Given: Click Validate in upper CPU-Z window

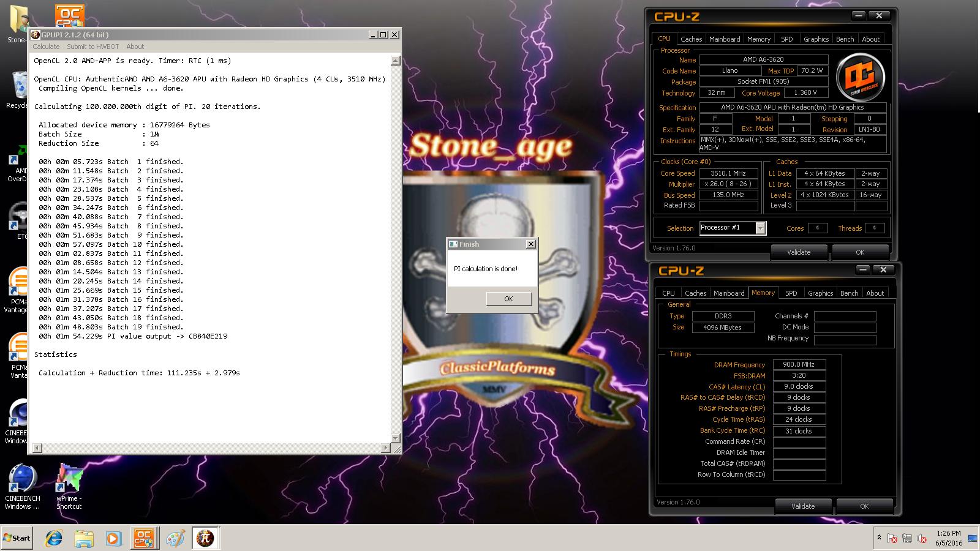Looking at the screenshot, I should click(799, 252).
